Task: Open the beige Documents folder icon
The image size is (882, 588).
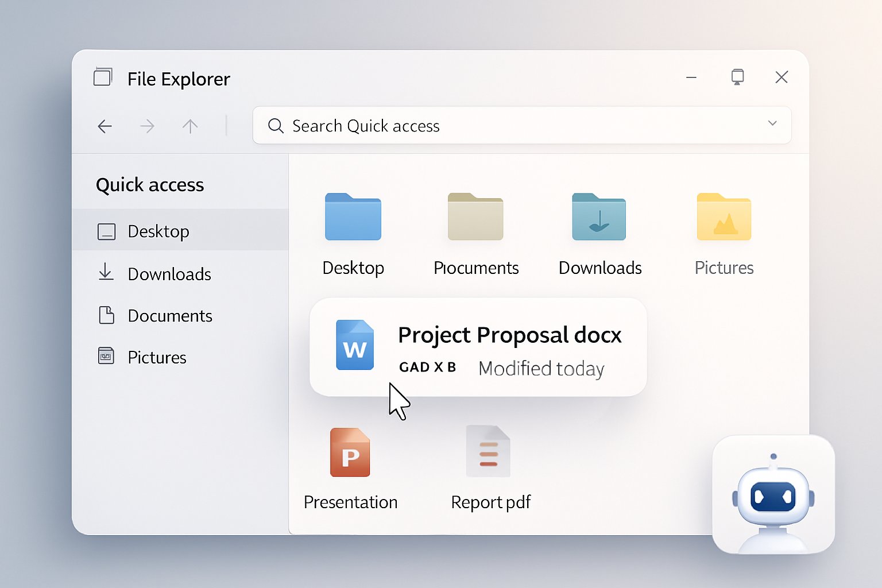Action: click(475, 217)
